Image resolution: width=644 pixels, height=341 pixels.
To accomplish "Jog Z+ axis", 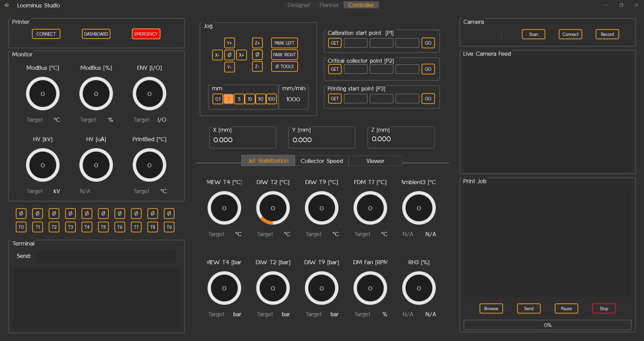I will [x=257, y=43].
